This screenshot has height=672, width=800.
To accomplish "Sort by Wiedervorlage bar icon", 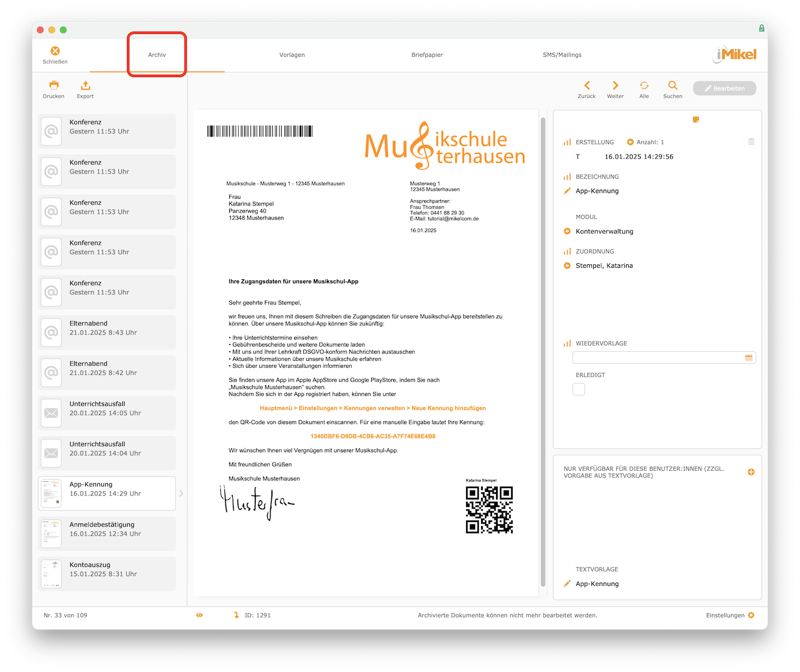I will click(x=567, y=343).
